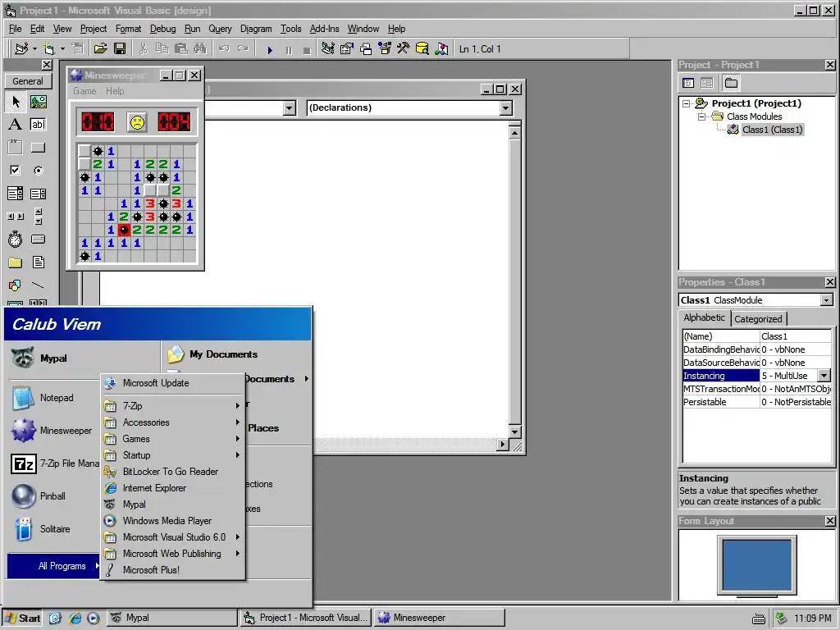Switch to the Categorized properties tab
Viewport: 840px width, 630px height.
pyautogui.click(x=758, y=319)
